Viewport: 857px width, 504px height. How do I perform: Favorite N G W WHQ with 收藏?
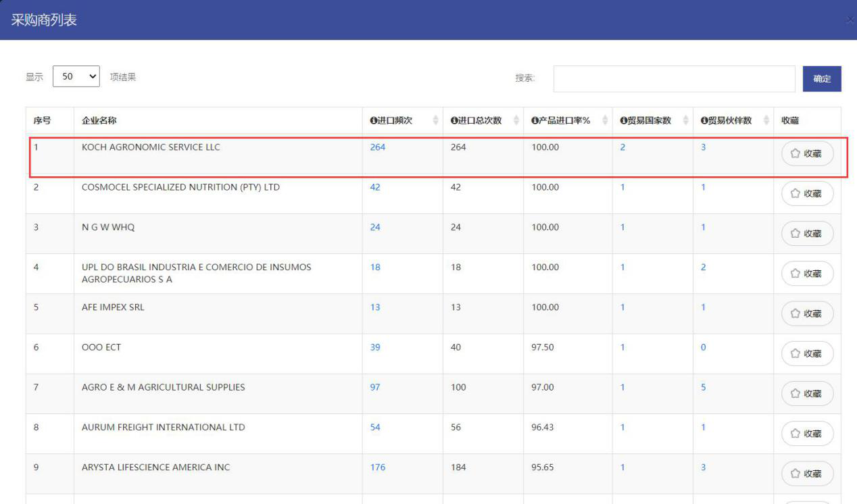pyautogui.click(x=807, y=234)
